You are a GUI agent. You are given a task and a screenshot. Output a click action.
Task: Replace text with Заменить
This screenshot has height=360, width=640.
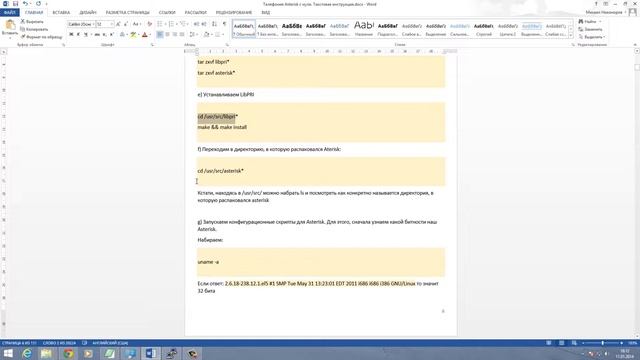(590, 29)
